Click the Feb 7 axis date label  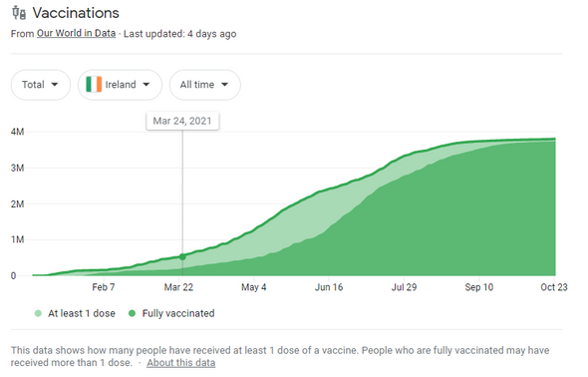point(104,287)
